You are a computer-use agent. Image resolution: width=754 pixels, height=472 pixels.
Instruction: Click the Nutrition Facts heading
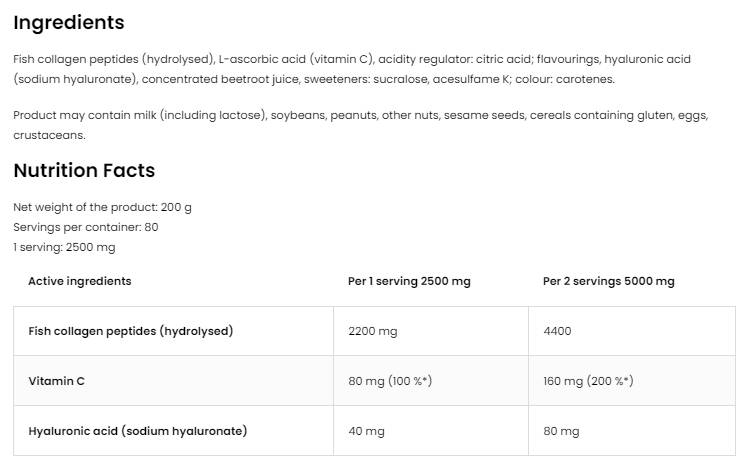[84, 171]
